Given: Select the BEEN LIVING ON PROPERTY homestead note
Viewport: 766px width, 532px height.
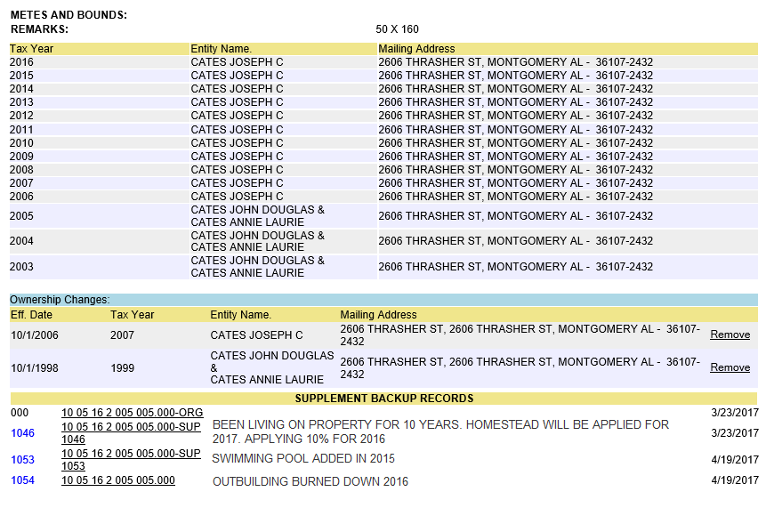Looking at the screenshot, I should (x=440, y=431).
